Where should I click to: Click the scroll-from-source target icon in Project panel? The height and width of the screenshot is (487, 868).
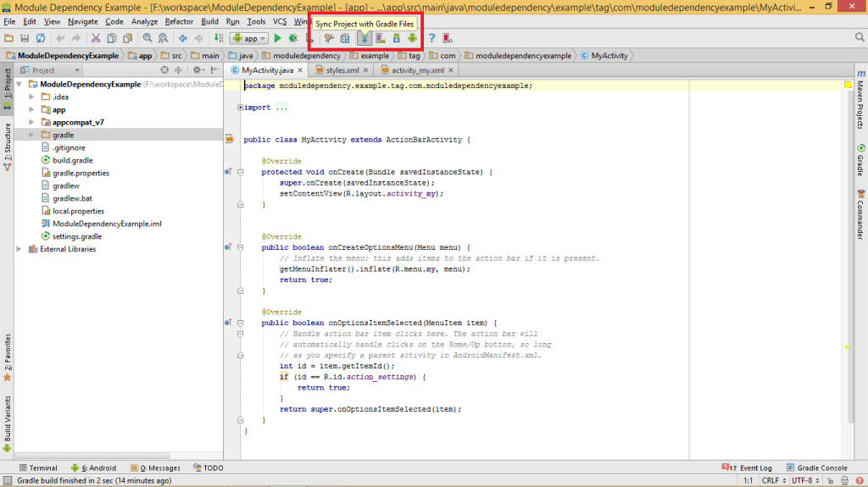click(164, 70)
